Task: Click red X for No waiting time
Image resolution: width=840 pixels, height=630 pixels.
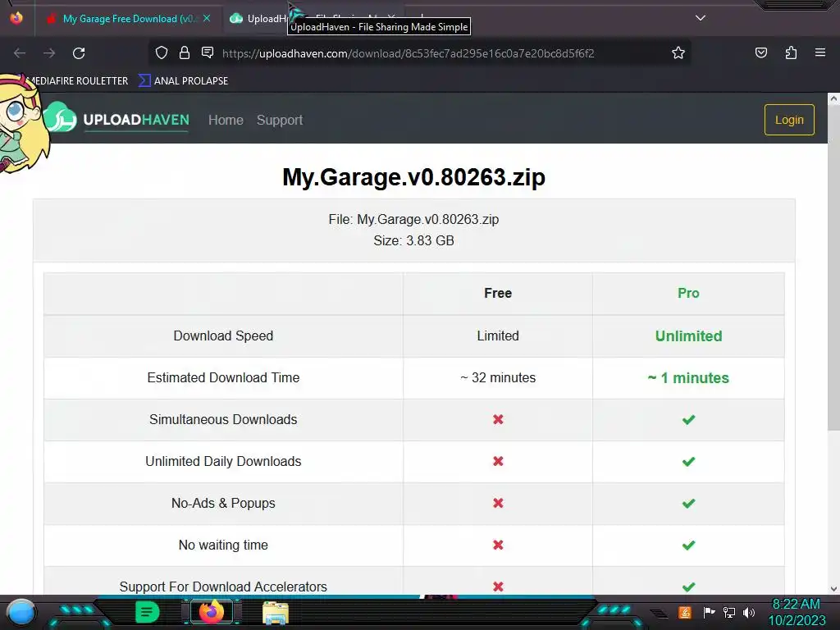Action: click(498, 545)
